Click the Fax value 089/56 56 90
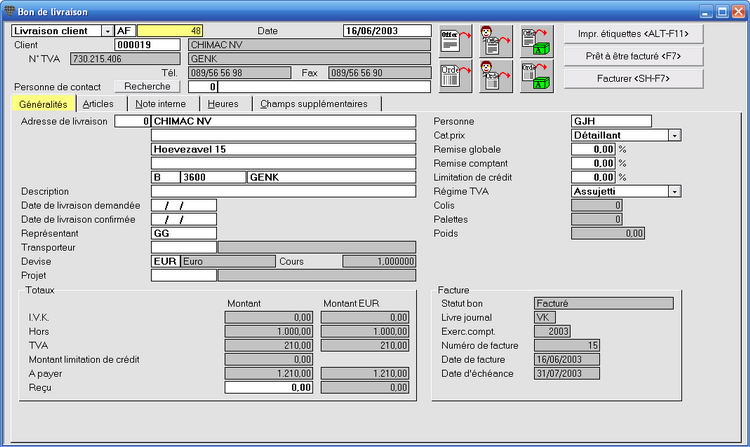750x447 pixels. click(380, 73)
